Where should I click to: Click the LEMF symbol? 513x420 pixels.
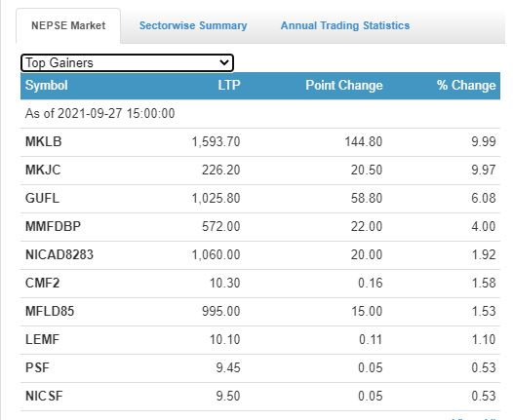tap(42, 339)
